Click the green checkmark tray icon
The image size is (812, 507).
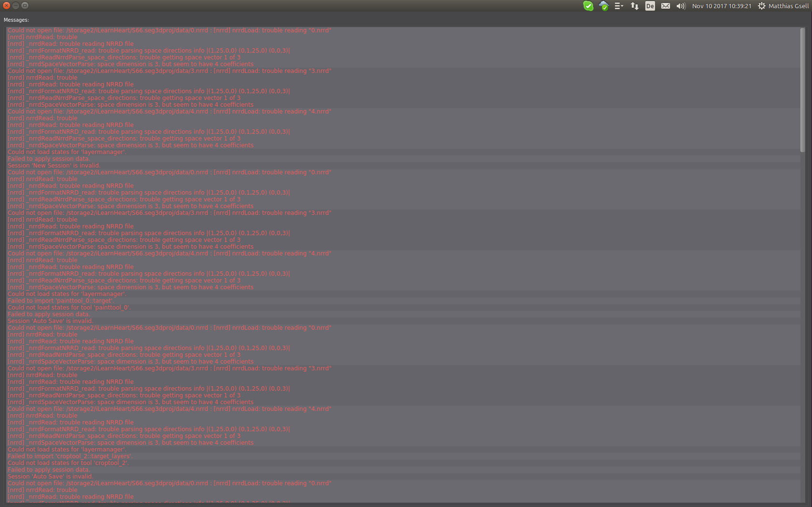click(588, 6)
